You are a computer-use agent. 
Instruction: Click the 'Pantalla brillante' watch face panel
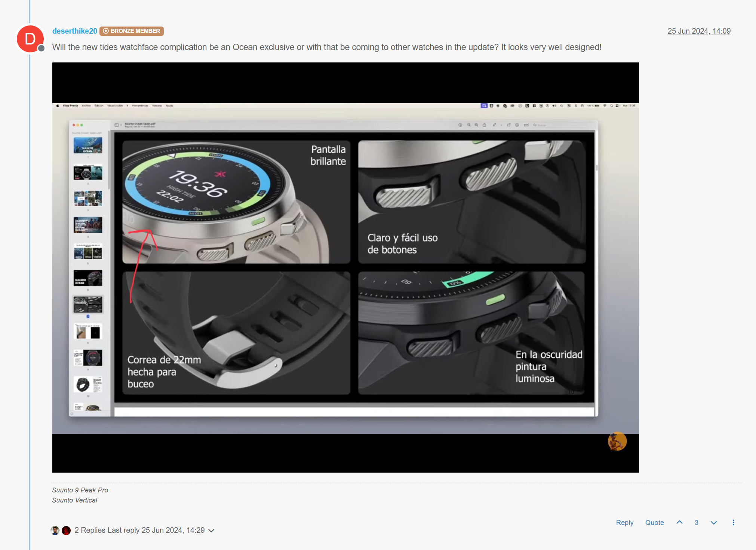236,202
